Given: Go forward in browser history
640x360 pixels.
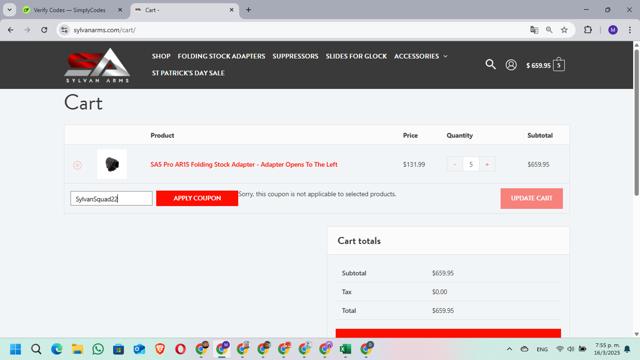Looking at the screenshot, I should tap(27, 30).
